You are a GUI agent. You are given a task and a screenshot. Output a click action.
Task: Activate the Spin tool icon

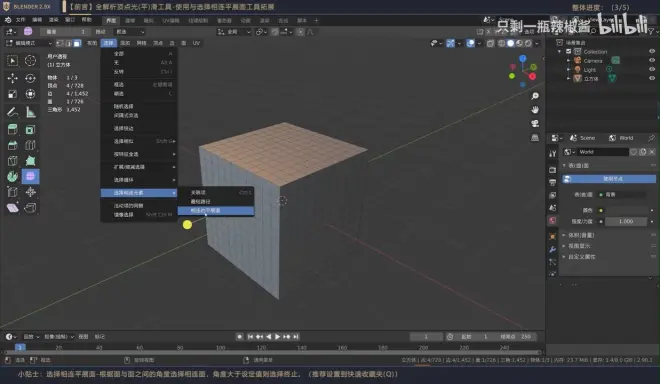[13, 176]
